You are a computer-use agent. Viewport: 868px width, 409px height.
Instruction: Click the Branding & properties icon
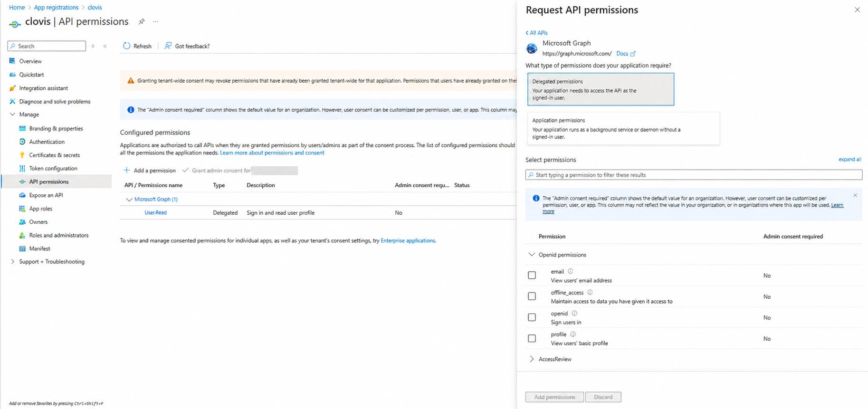click(22, 128)
